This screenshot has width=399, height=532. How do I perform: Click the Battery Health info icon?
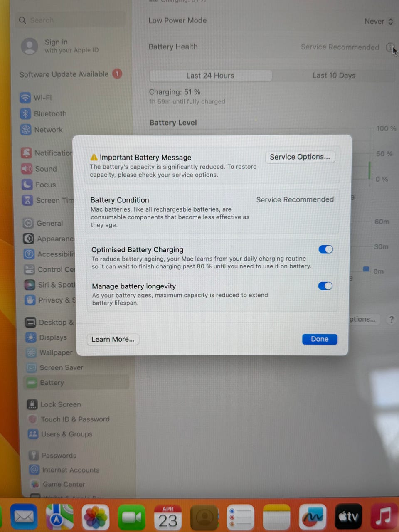pyautogui.click(x=390, y=47)
